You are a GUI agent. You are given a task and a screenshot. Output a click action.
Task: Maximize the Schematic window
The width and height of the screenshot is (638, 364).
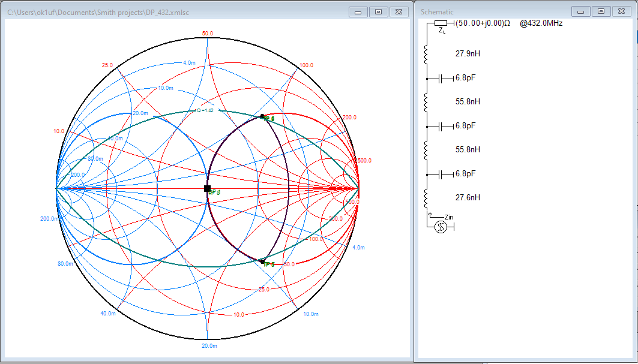point(600,11)
